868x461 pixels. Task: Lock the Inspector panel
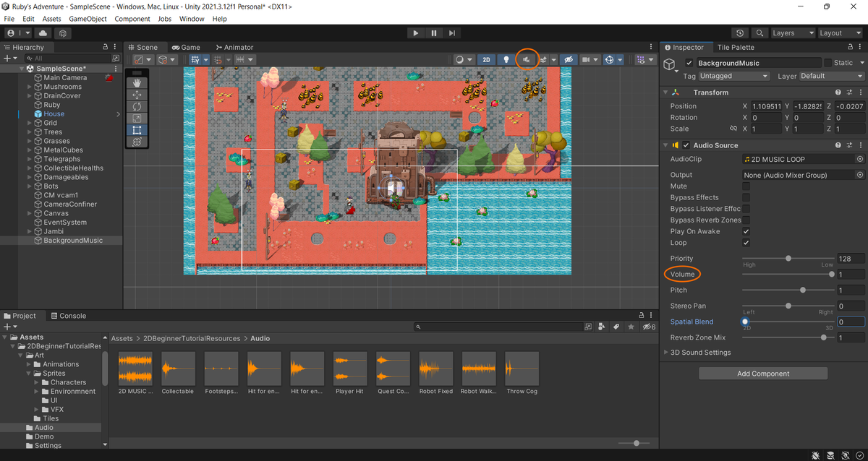(x=850, y=47)
